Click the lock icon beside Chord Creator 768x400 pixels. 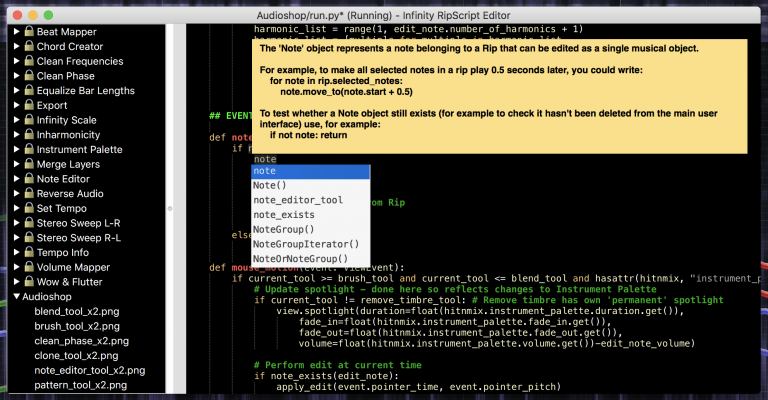pyautogui.click(x=29, y=46)
